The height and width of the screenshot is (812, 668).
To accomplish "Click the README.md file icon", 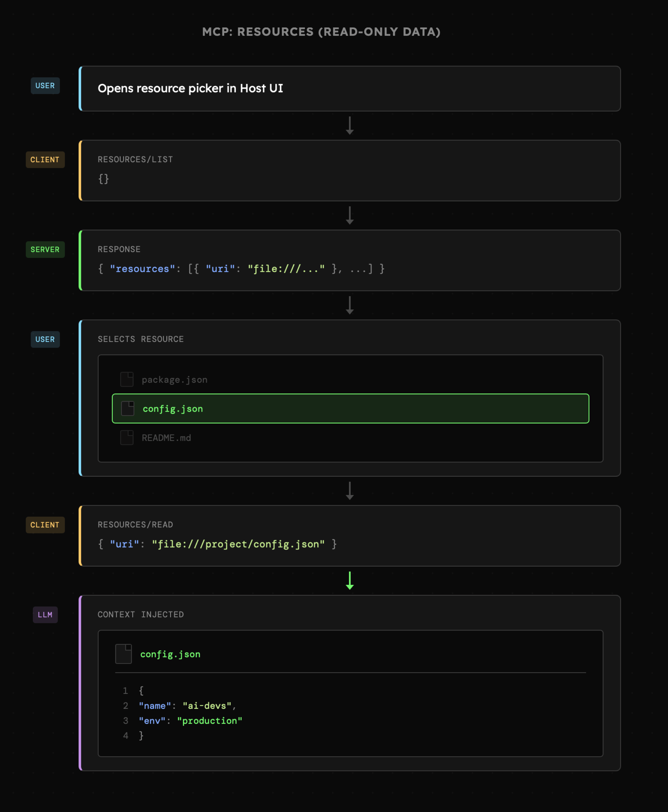I will pos(127,438).
